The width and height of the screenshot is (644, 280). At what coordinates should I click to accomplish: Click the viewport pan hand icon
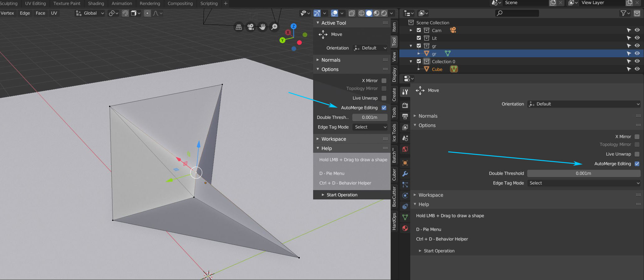tap(262, 27)
